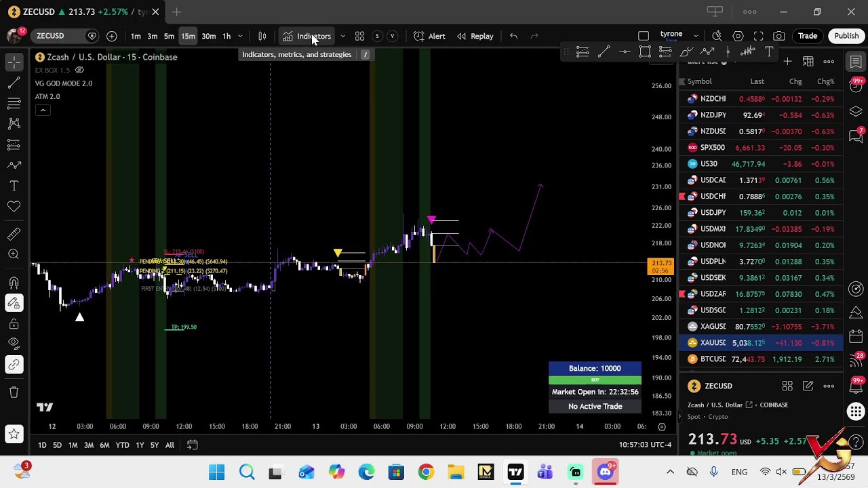868x488 pixels.
Task: Open the Coinbase external link for Zcash
Action: point(749,405)
